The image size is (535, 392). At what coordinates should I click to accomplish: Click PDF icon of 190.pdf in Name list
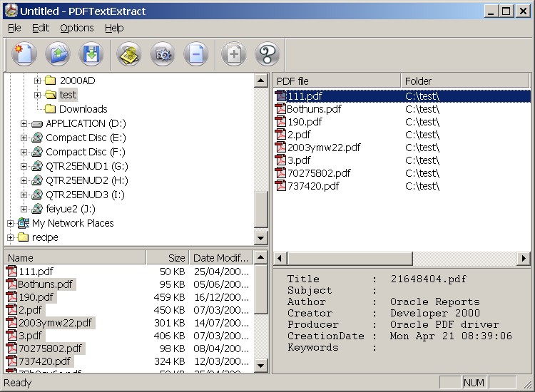pyautogui.click(x=11, y=297)
